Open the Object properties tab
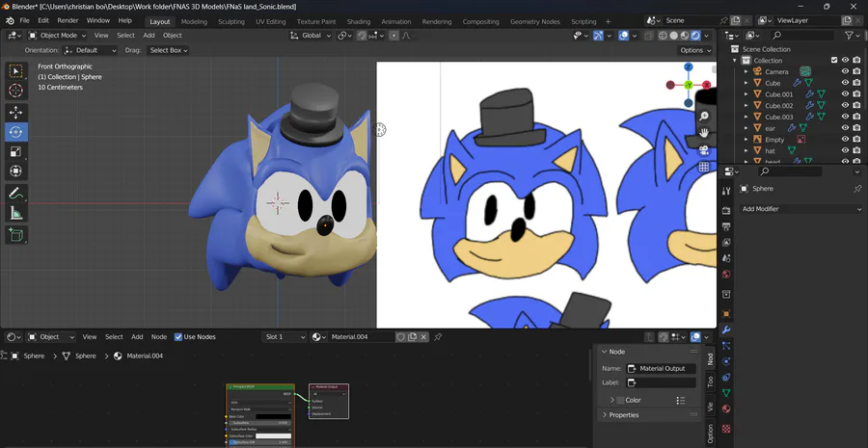 click(x=726, y=314)
